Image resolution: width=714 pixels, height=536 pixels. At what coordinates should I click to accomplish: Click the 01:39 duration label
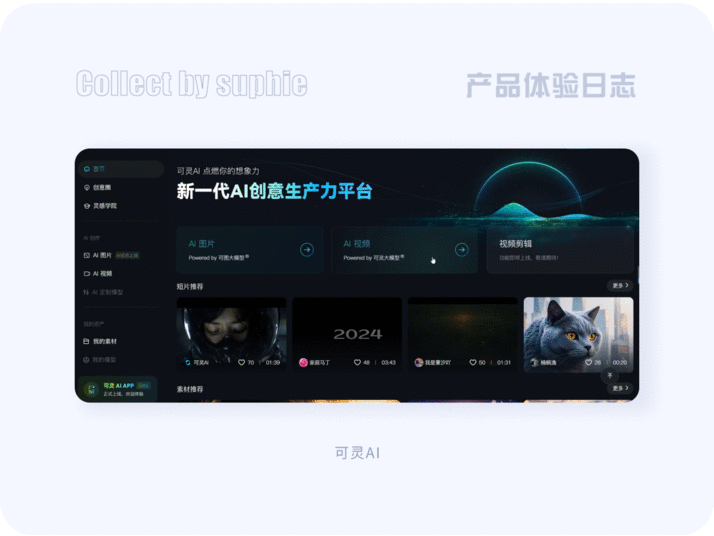273,362
